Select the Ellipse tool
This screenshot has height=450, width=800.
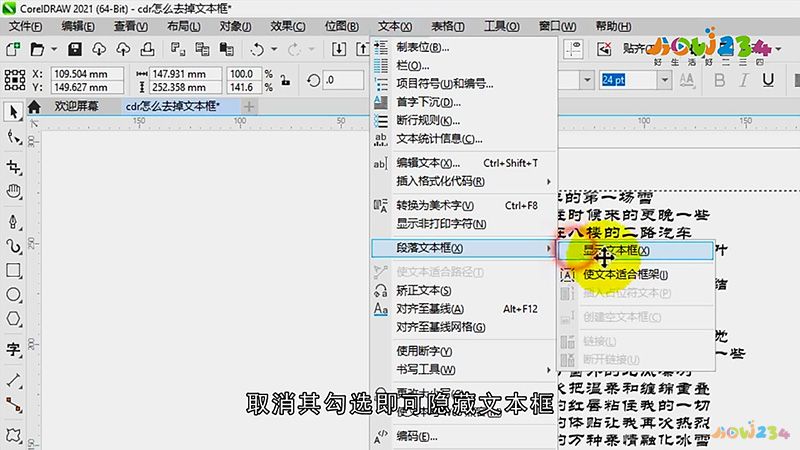(x=13, y=294)
